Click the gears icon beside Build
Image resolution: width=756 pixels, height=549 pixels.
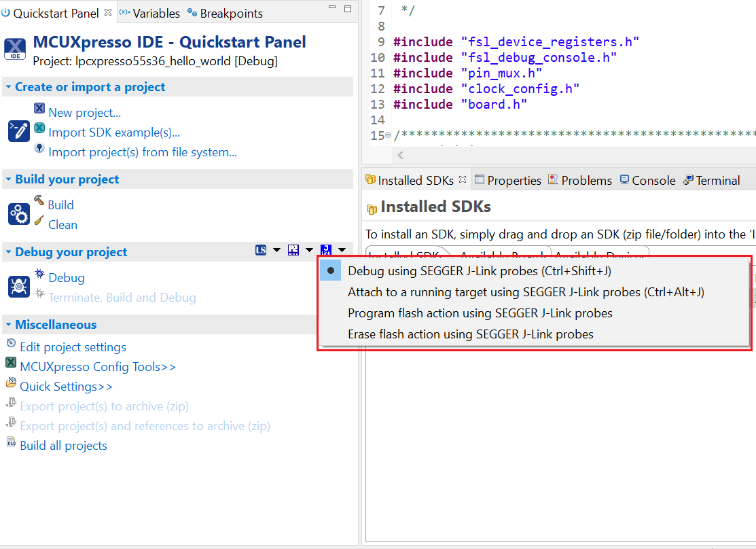pyautogui.click(x=18, y=214)
